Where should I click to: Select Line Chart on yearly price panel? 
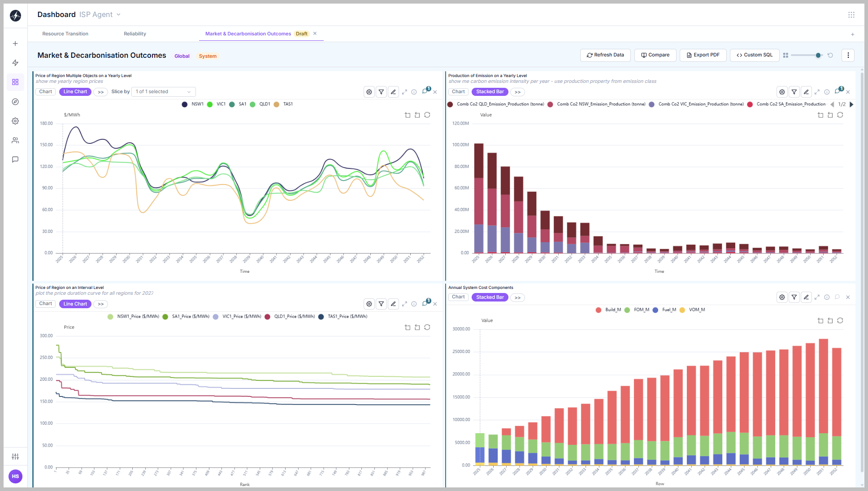coord(75,92)
